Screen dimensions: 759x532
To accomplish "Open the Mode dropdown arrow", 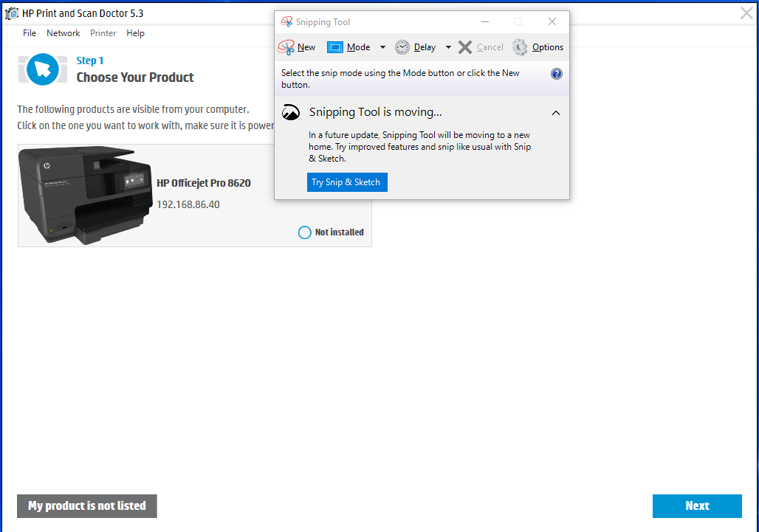I will (x=382, y=47).
